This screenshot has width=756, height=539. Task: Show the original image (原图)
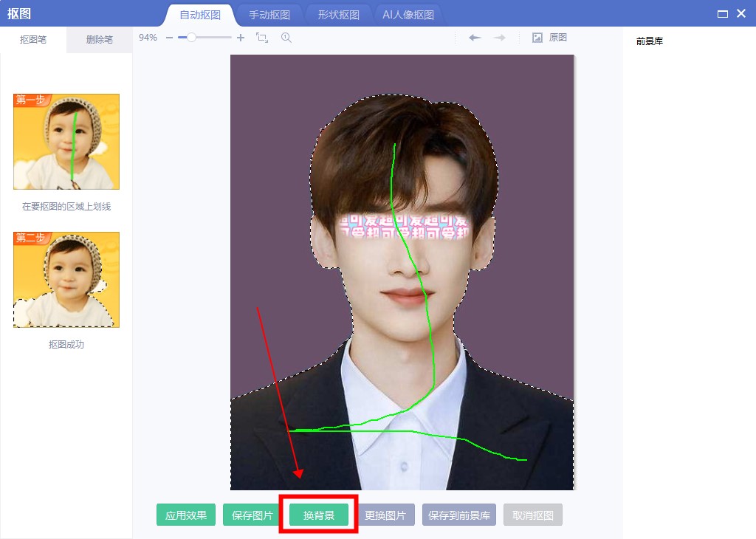coord(549,38)
